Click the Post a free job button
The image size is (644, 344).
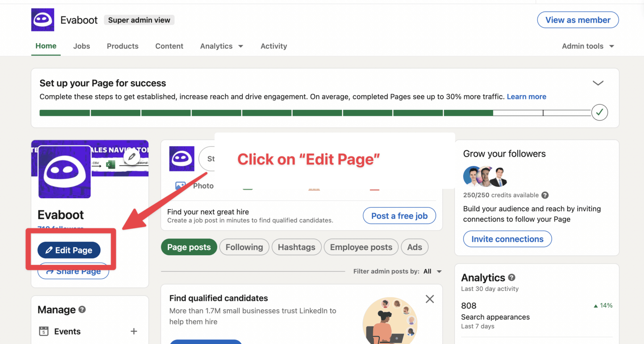click(x=399, y=215)
